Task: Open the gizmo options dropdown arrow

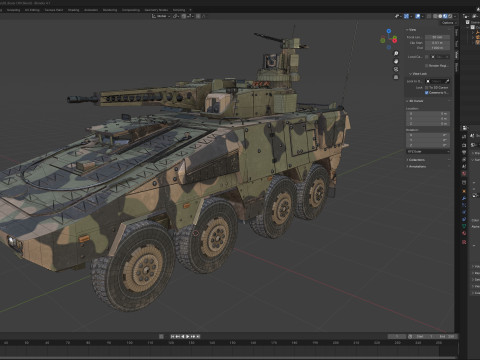Action: click(x=411, y=16)
